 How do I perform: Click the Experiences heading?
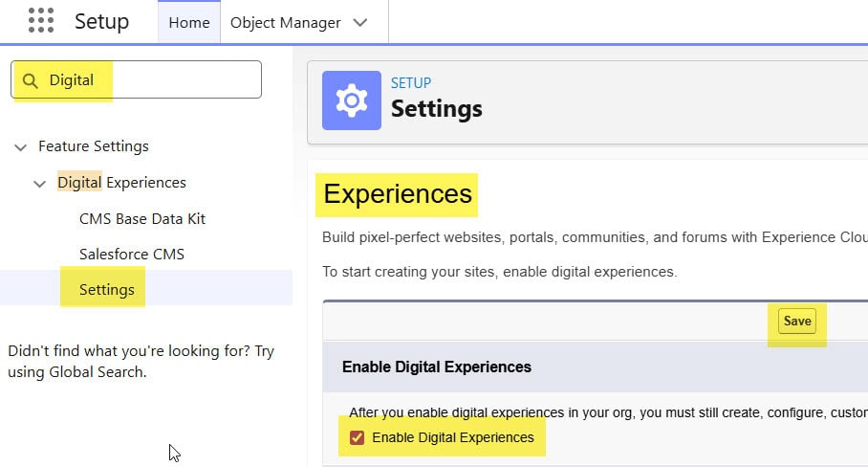click(x=398, y=194)
